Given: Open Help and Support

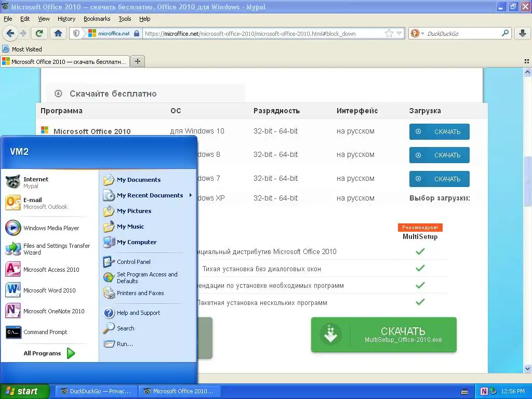Looking at the screenshot, I should [x=148, y=312].
